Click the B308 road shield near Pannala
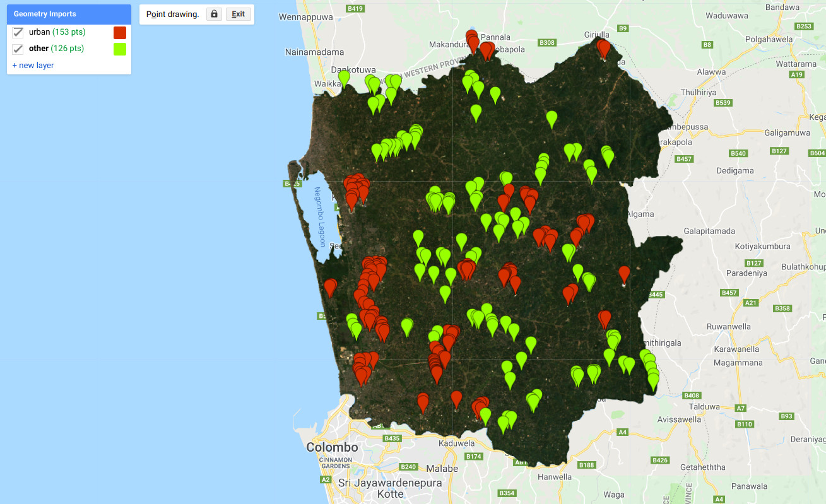 [x=546, y=42]
